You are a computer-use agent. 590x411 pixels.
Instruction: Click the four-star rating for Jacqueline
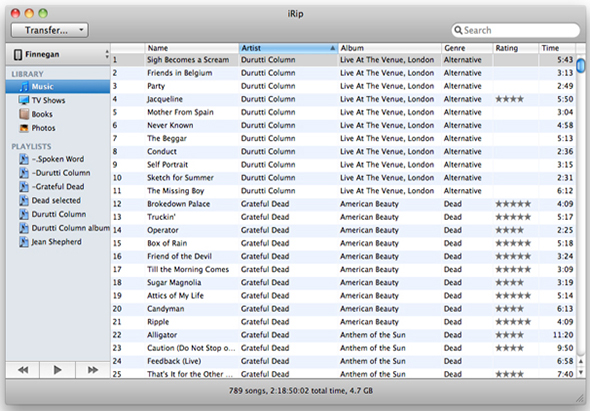click(x=509, y=99)
